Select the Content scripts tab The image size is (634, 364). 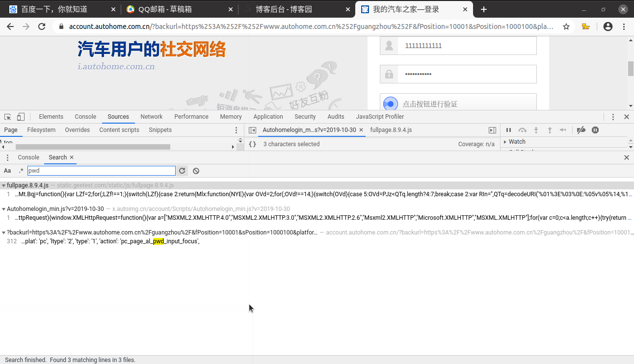[119, 130]
